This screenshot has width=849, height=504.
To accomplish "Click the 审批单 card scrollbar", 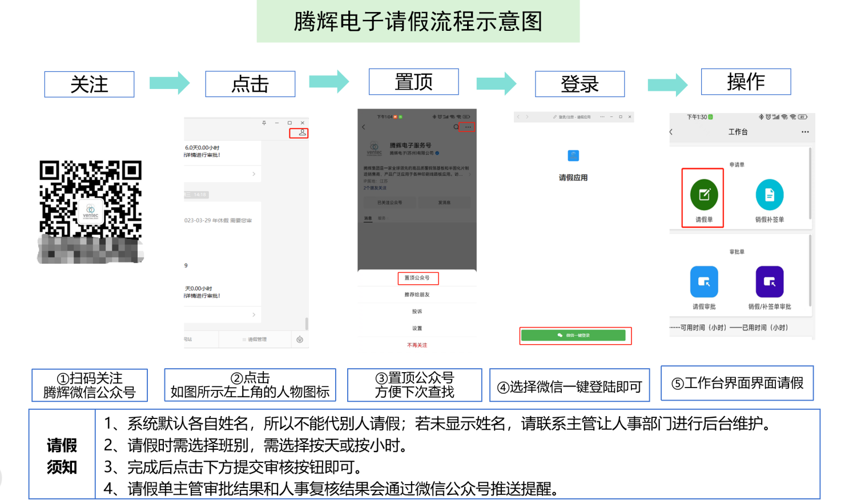I will [x=810, y=271].
